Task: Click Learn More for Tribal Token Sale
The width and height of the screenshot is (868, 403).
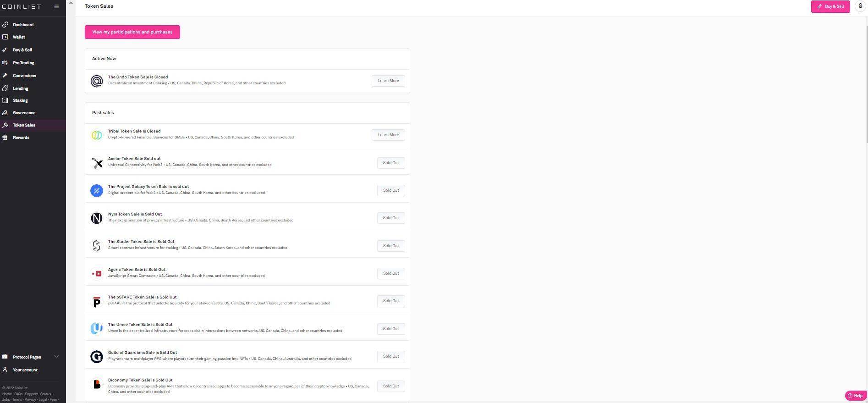Action: click(x=388, y=135)
